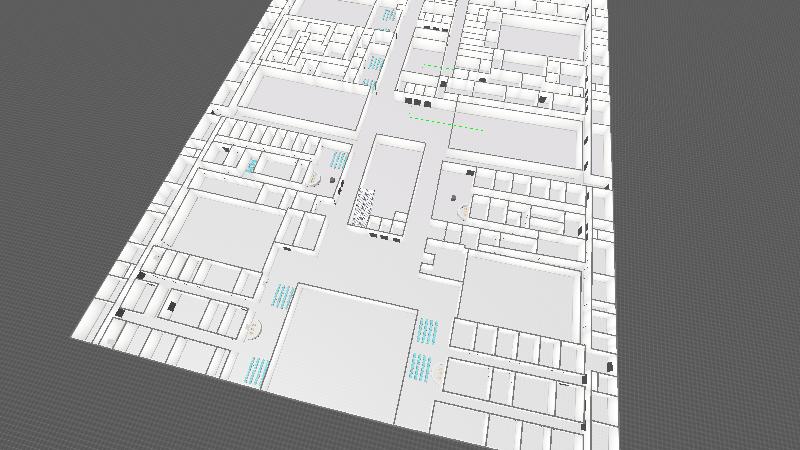Click the cyan chairs left of the large bottom room
The height and width of the screenshot is (450, 800).
point(283,295)
